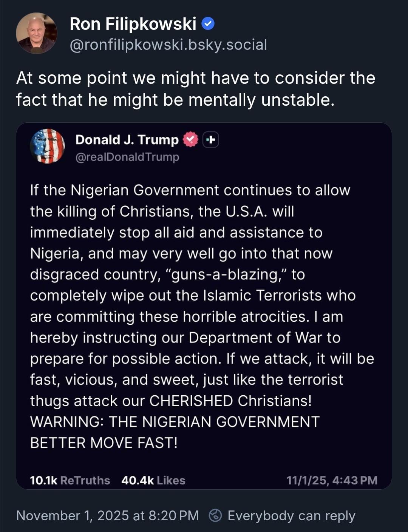View the 40.4k Likes count
The image size is (408, 532).
click(153, 480)
